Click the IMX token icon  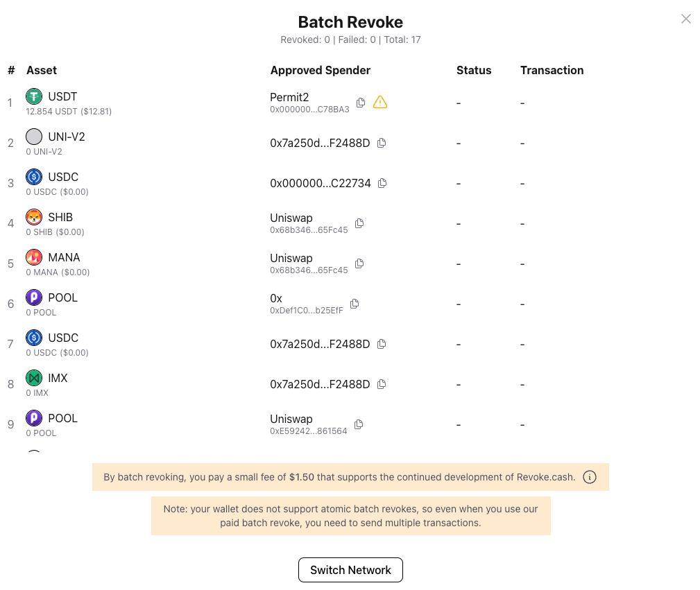click(x=34, y=378)
